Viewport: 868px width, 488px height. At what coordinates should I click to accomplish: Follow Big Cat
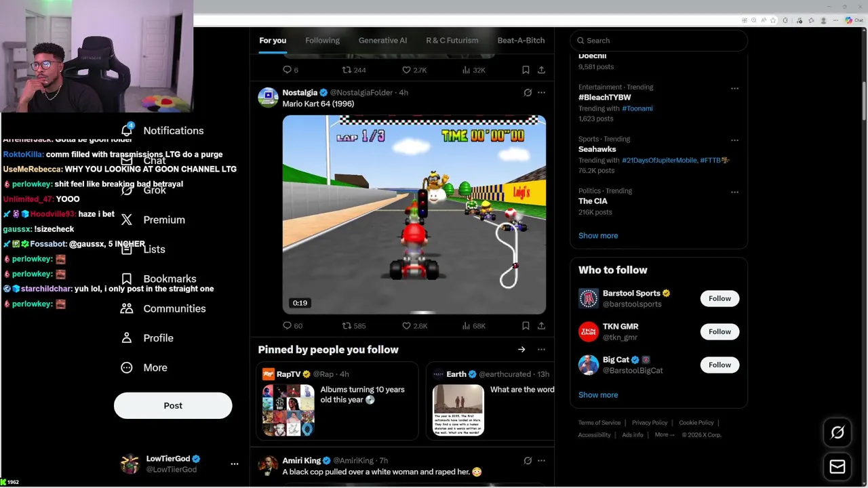(719, 365)
